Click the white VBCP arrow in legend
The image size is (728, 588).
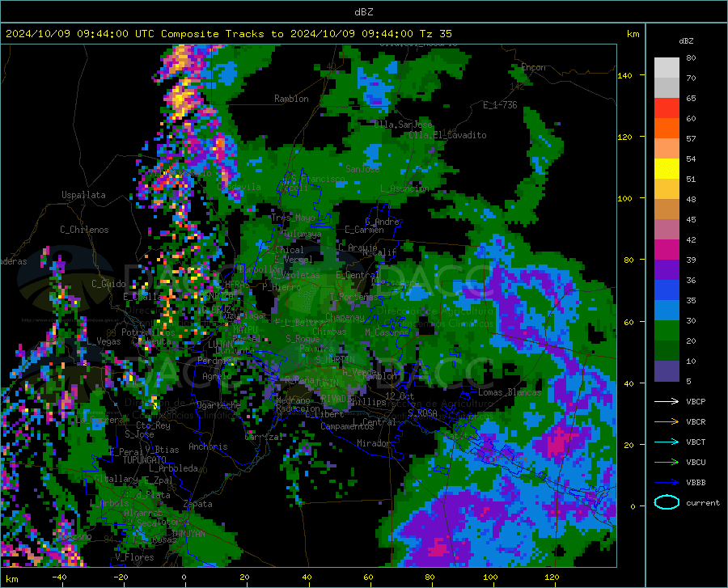click(x=667, y=401)
